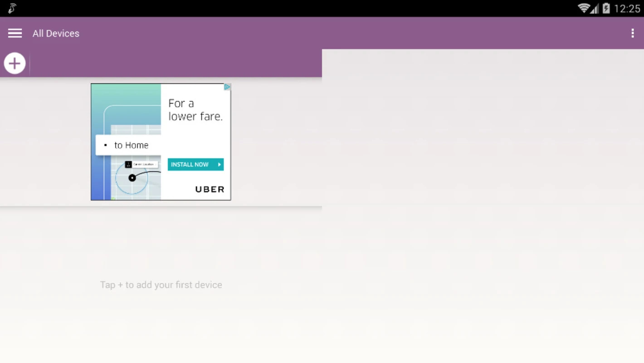644x363 pixels.
Task: Tap the 'Tap + to add your first device' hint
Action: pos(161,285)
